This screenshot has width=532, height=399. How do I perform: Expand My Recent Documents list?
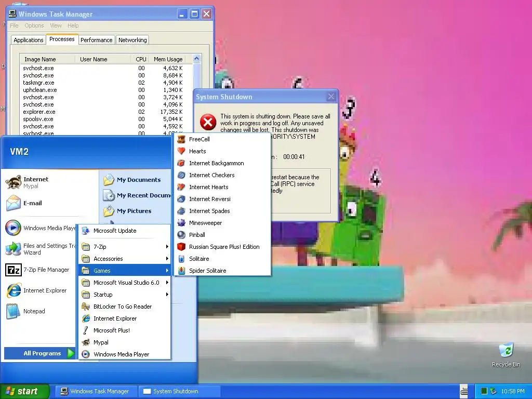(x=137, y=195)
